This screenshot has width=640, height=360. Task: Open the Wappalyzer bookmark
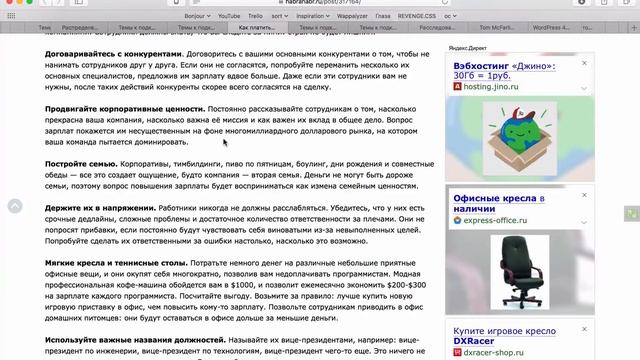tap(352, 16)
